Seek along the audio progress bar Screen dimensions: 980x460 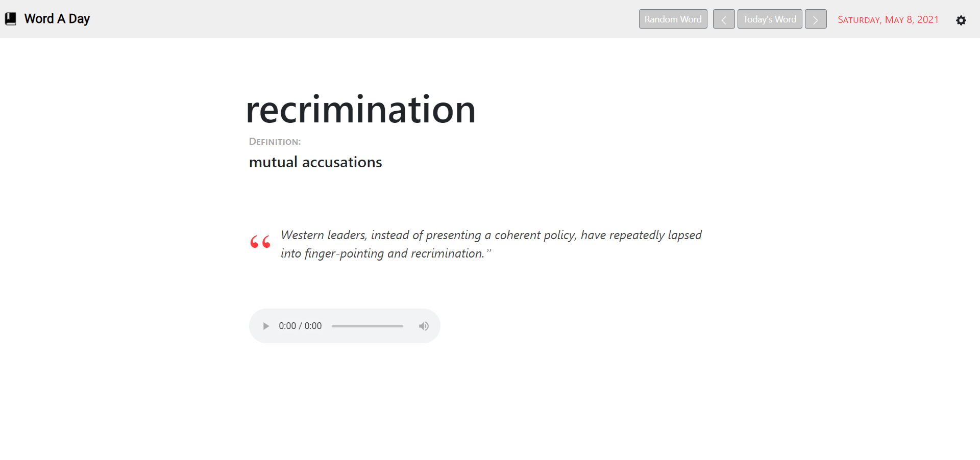point(367,326)
